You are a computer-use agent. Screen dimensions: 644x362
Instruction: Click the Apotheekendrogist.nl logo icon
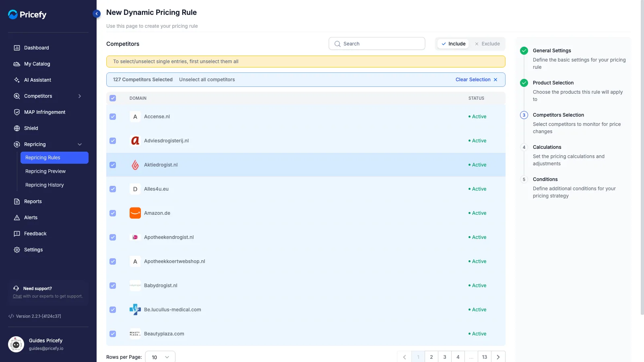click(x=135, y=237)
